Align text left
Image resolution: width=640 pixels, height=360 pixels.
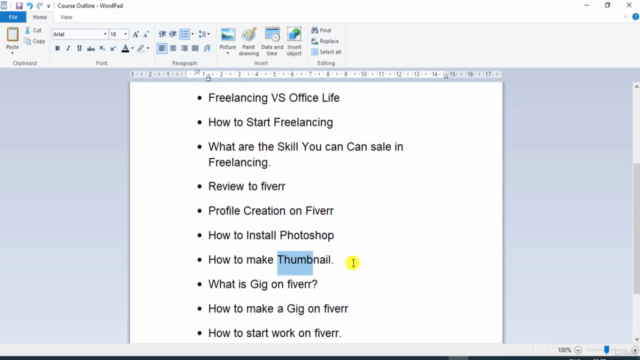click(162, 49)
